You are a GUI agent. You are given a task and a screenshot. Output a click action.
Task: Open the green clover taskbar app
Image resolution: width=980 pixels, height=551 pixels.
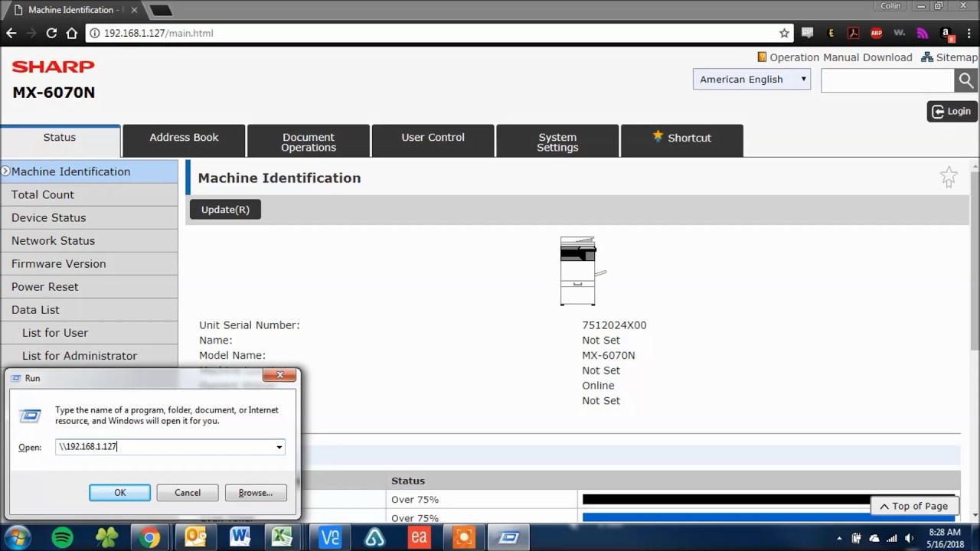[x=106, y=537]
